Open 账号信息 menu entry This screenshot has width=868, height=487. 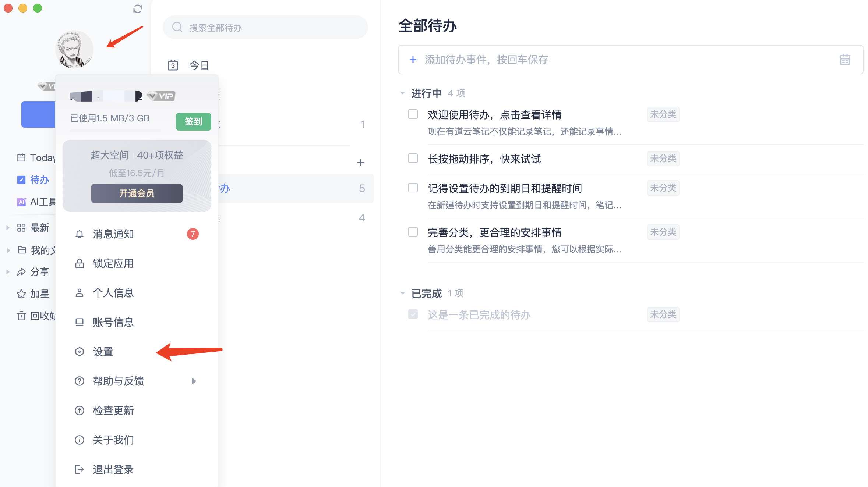click(137, 322)
